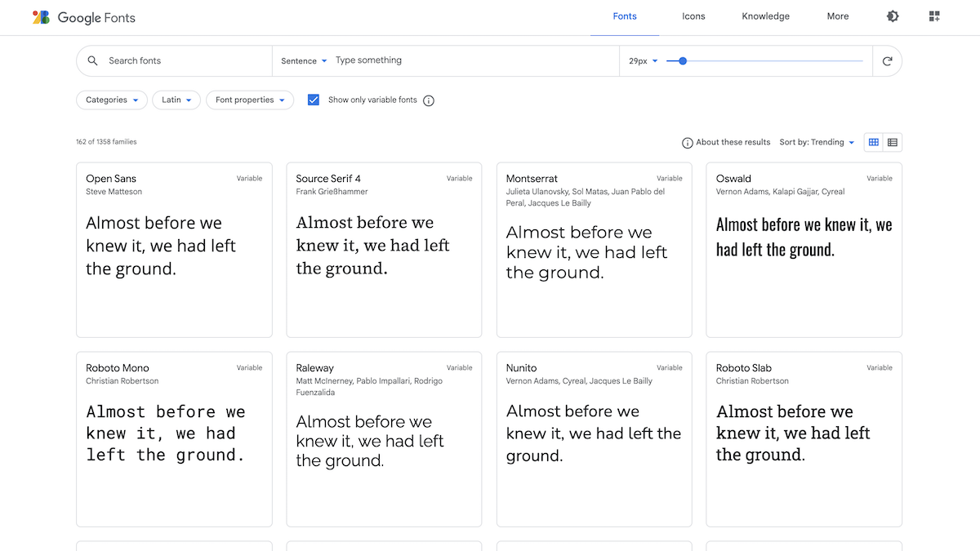This screenshot has width=980, height=551.
Task: Open the Nunito font card
Action: coord(595,439)
